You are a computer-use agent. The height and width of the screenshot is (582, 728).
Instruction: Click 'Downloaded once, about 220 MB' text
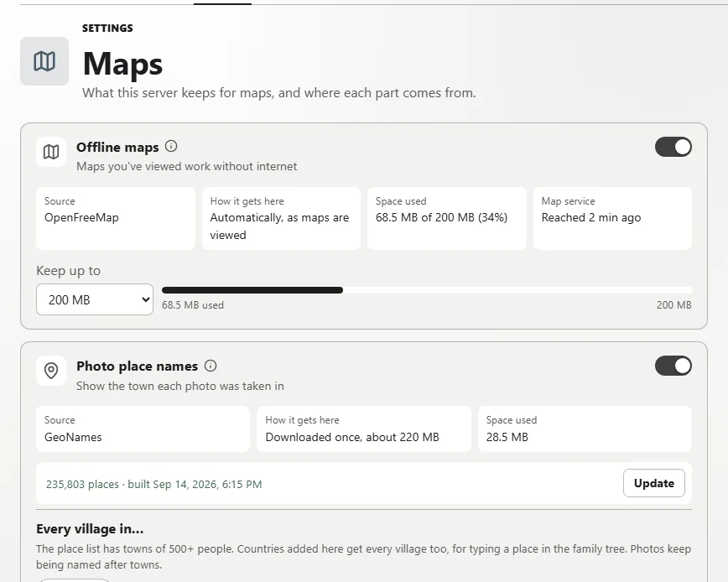pos(352,437)
